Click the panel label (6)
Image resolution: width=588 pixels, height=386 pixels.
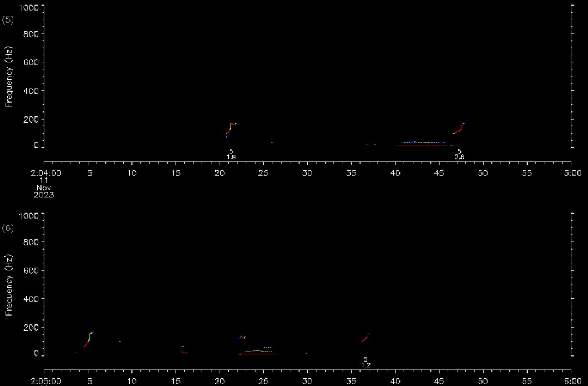tap(8, 228)
